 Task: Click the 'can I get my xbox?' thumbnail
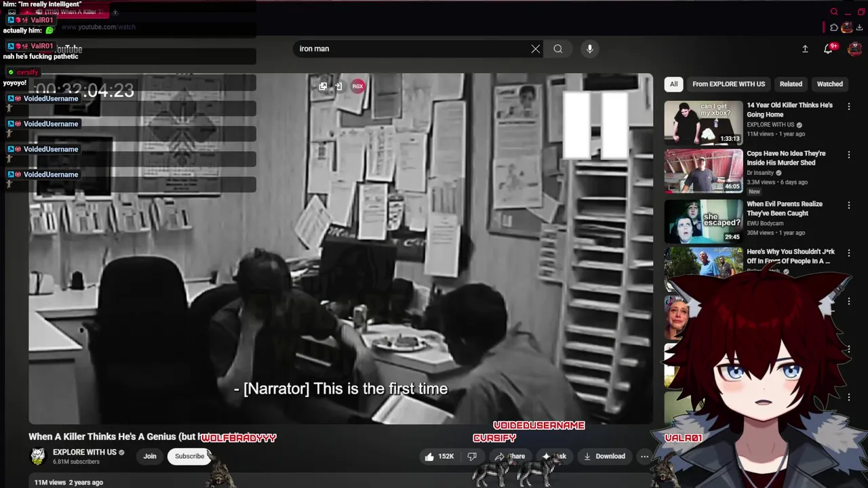point(703,123)
